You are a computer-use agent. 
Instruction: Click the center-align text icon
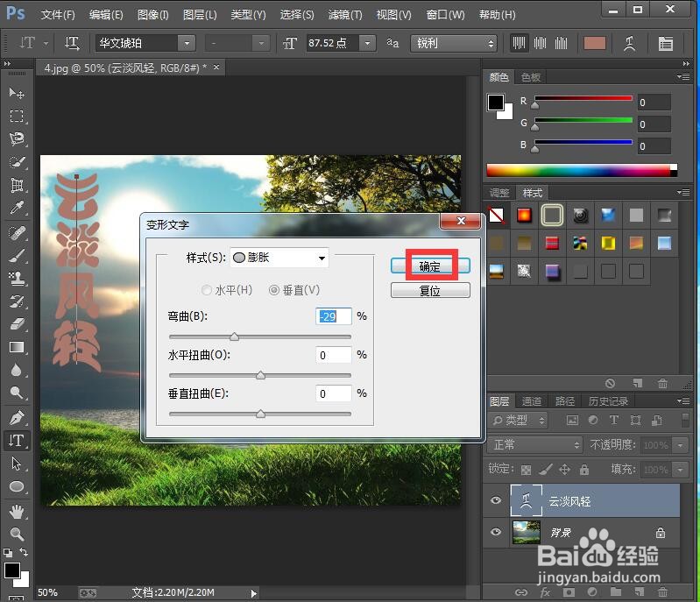coord(541,43)
